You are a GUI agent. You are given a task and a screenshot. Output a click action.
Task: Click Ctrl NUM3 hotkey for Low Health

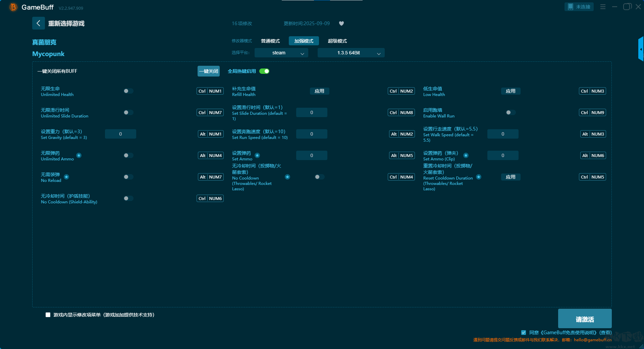592,91
